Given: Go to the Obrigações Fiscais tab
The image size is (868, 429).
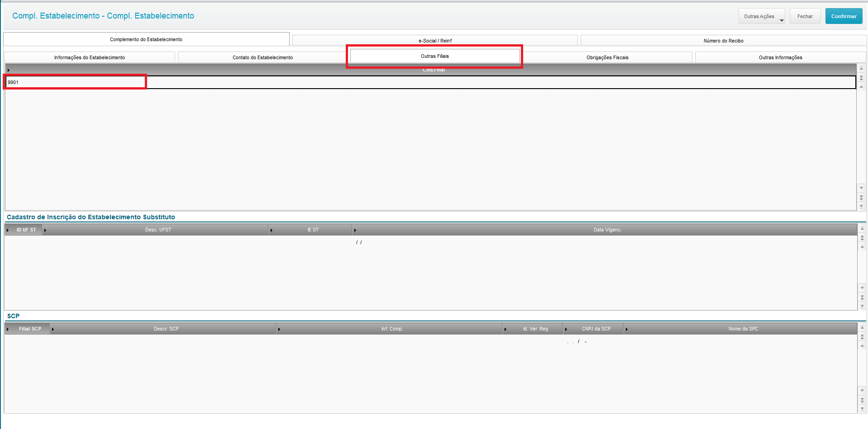Looking at the screenshot, I should tap(607, 57).
